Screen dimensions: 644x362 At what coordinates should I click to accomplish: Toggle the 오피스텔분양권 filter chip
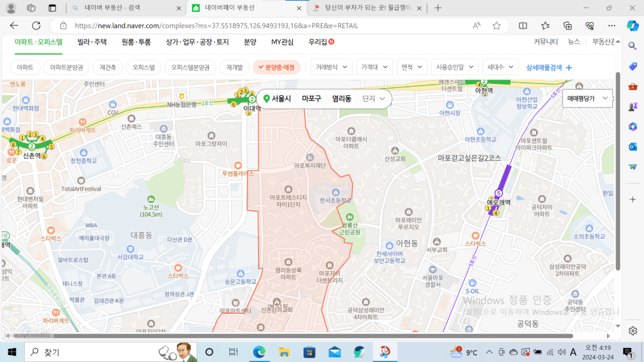click(190, 67)
